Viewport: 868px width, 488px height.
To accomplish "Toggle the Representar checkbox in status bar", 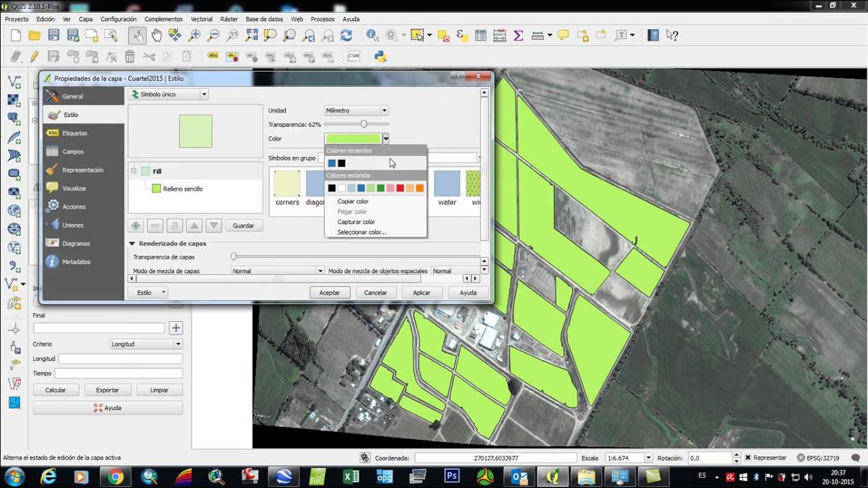I will pos(748,458).
